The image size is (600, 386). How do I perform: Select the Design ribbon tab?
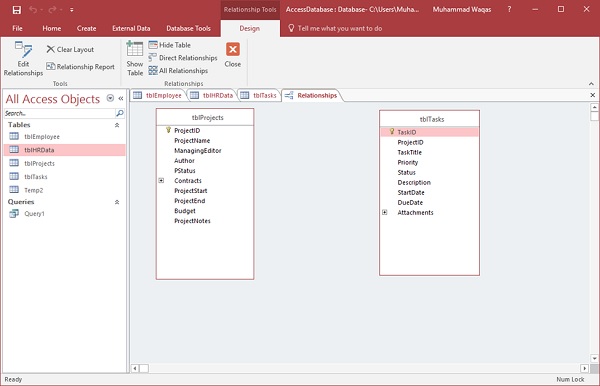249,28
